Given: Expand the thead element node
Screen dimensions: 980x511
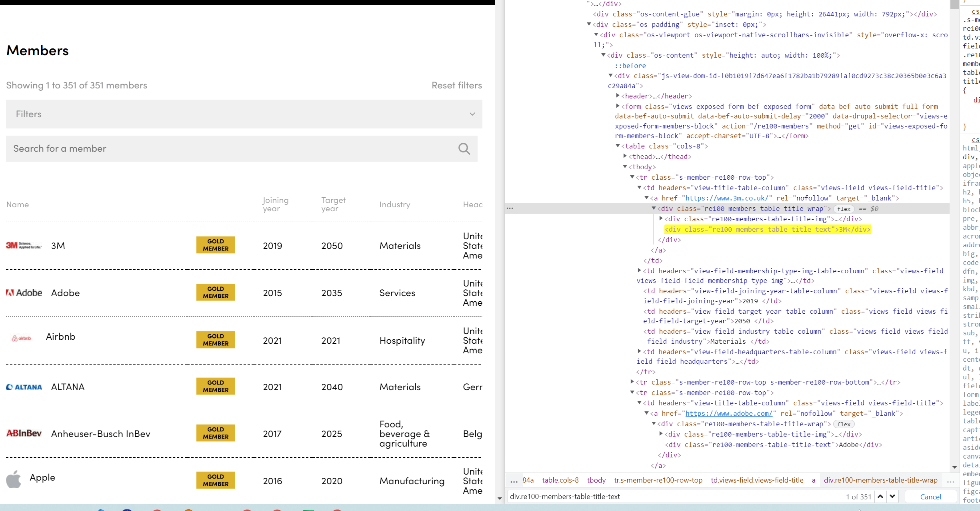Looking at the screenshot, I should [x=625, y=156].
